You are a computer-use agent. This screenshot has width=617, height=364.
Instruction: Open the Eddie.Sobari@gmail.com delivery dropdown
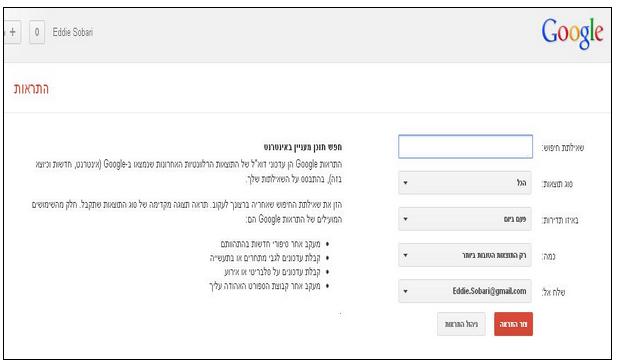[x=465, y=291]
